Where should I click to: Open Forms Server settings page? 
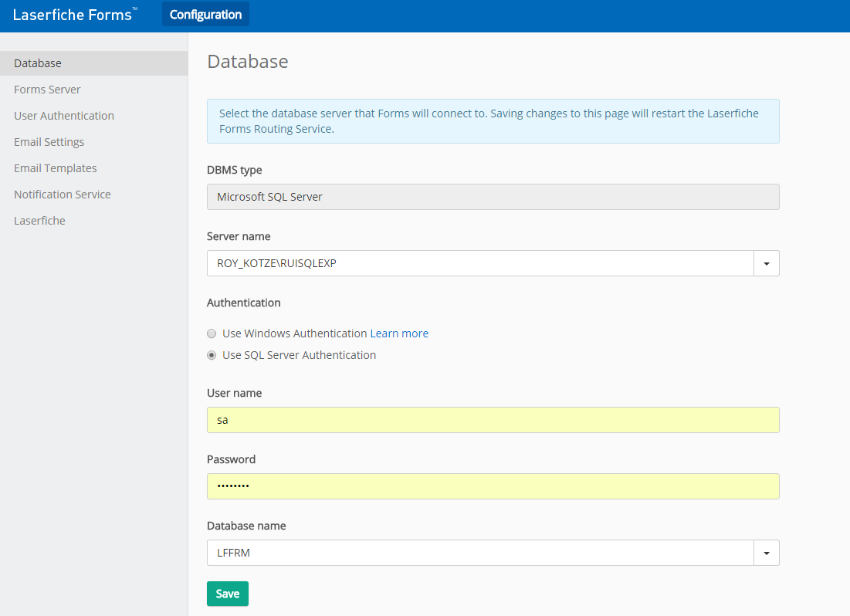click(x=47, y=90)
